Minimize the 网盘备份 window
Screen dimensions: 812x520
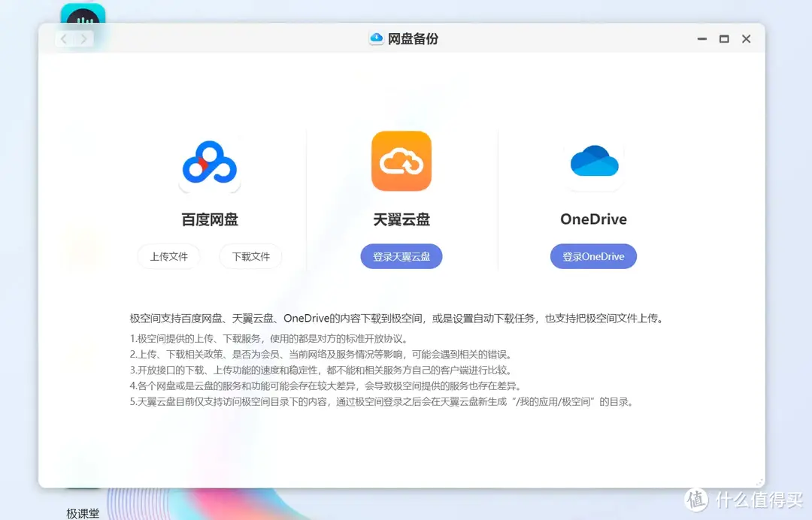tap(702, 39)
